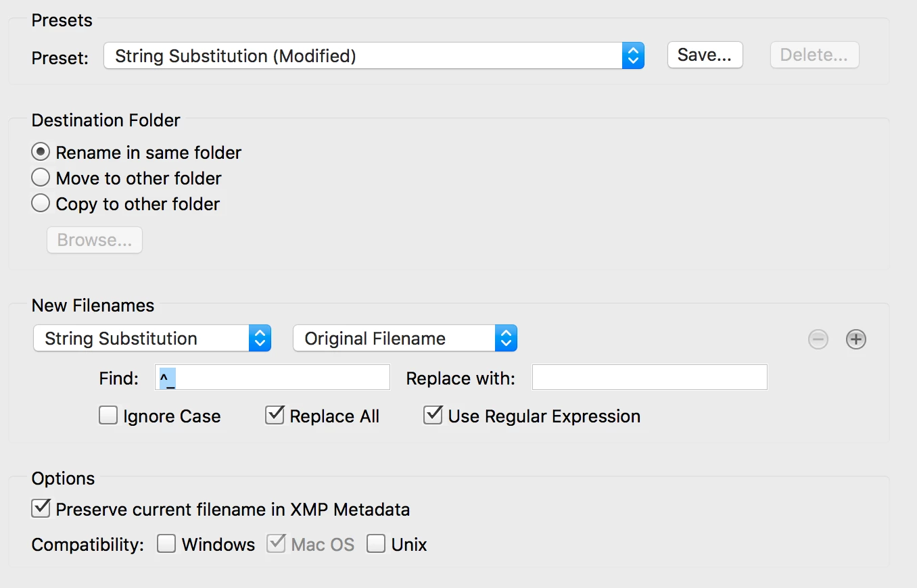Toggle Use Regular Expression checkbox
Viewport: 917px width, 588px height.
coord(433,415)
